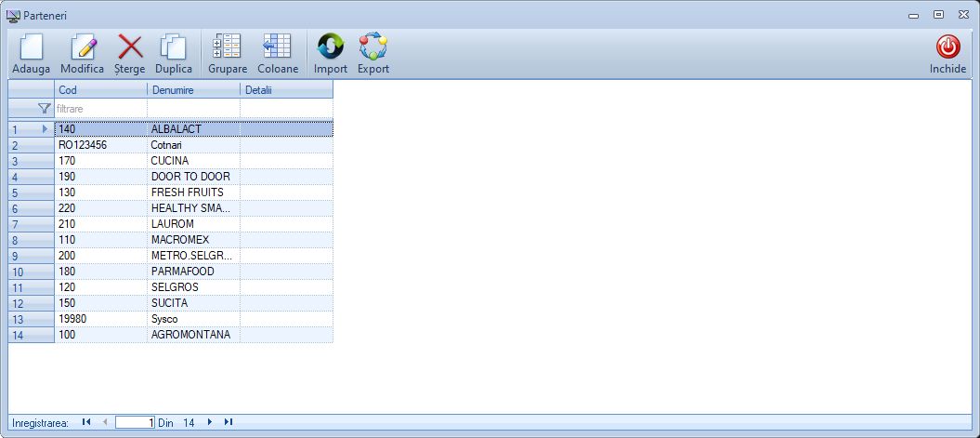Click the Detalii filter cell
Viewport: 980px width, 438px height.
point(286,109)
